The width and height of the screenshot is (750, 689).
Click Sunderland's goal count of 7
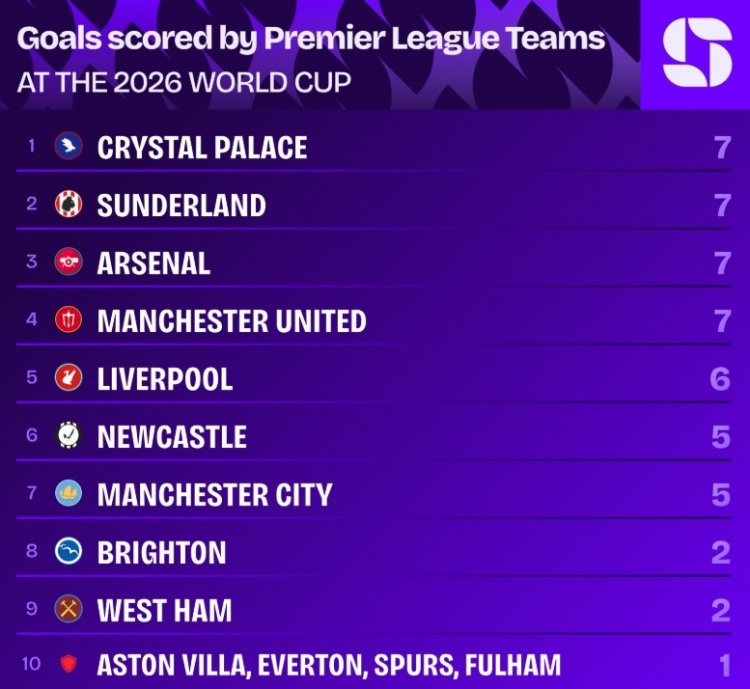pos(722,205)
